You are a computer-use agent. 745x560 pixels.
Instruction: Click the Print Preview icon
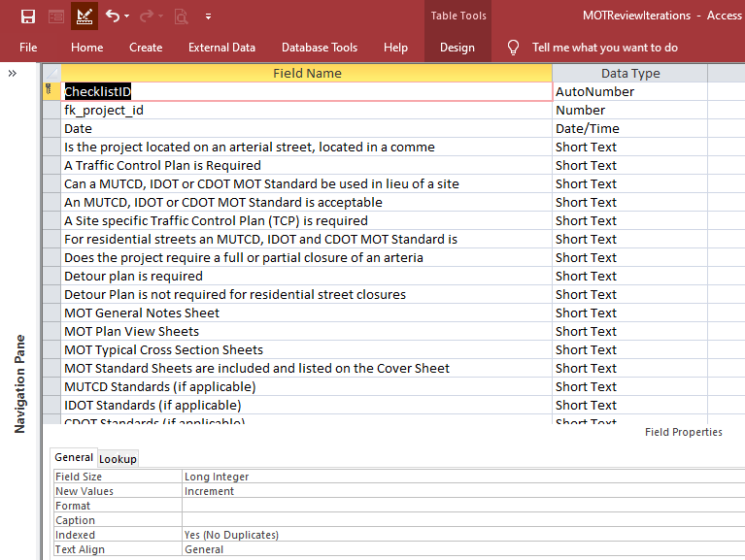pos(181,16)
